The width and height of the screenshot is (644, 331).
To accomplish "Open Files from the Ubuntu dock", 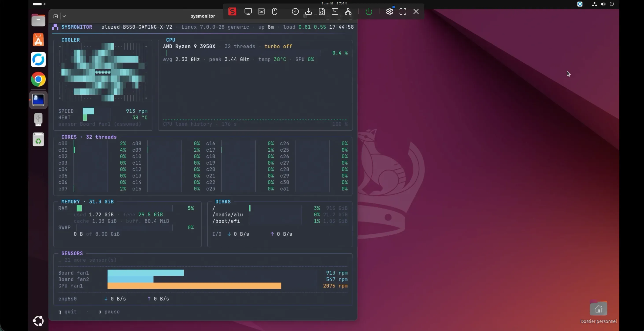I will (x=38, y=20).
